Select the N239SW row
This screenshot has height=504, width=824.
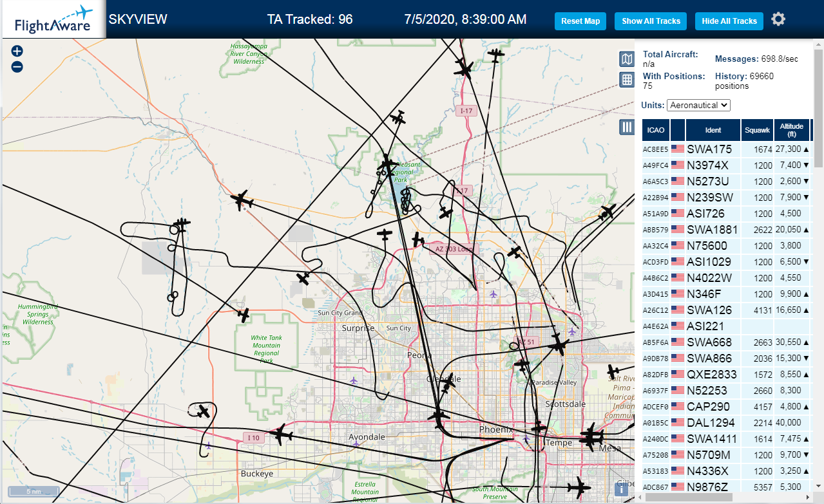(728, 197)
